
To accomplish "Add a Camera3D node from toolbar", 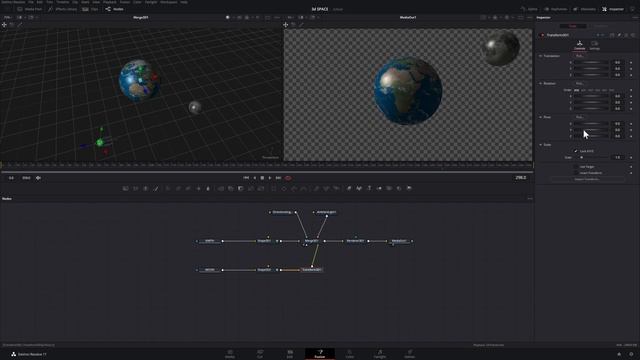I will [x=389, y=188].
